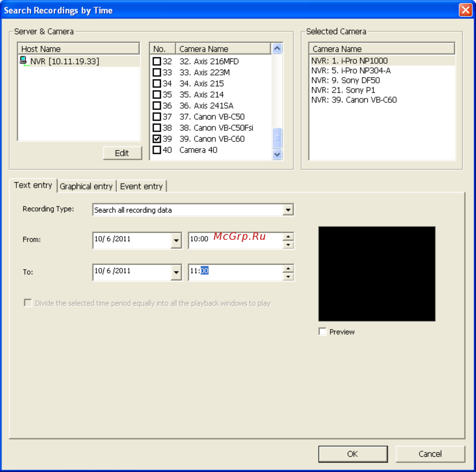This screenshot has width=476, height=472.
Task: Click the No. column header
Action: (x=163, y=49)
